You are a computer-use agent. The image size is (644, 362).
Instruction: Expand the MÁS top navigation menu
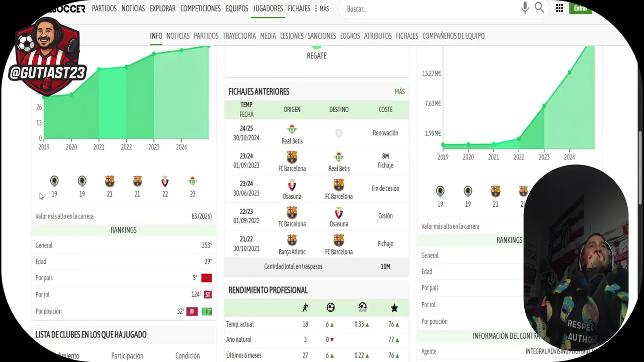point(321,9)
